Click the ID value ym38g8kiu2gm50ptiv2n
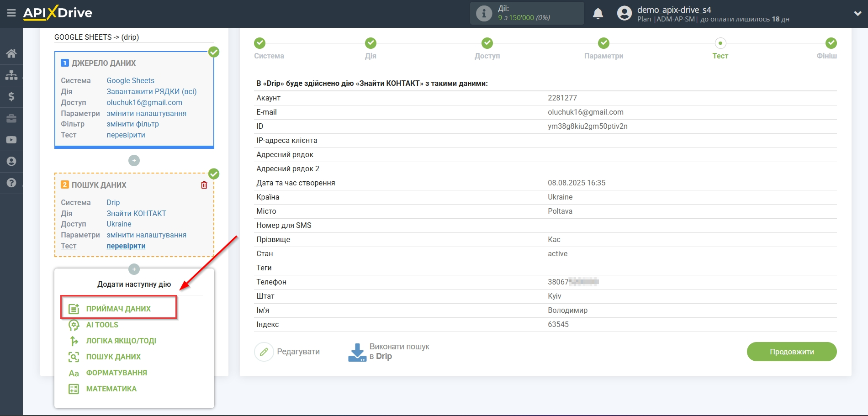Screen dimensions: 868x416 [x=587, y=126]
